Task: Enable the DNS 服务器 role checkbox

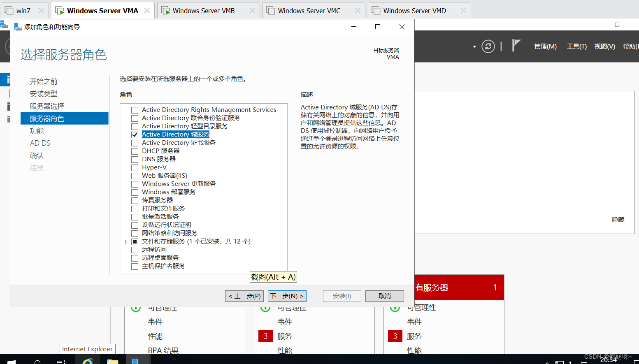Action: click(x=135, y=159)
